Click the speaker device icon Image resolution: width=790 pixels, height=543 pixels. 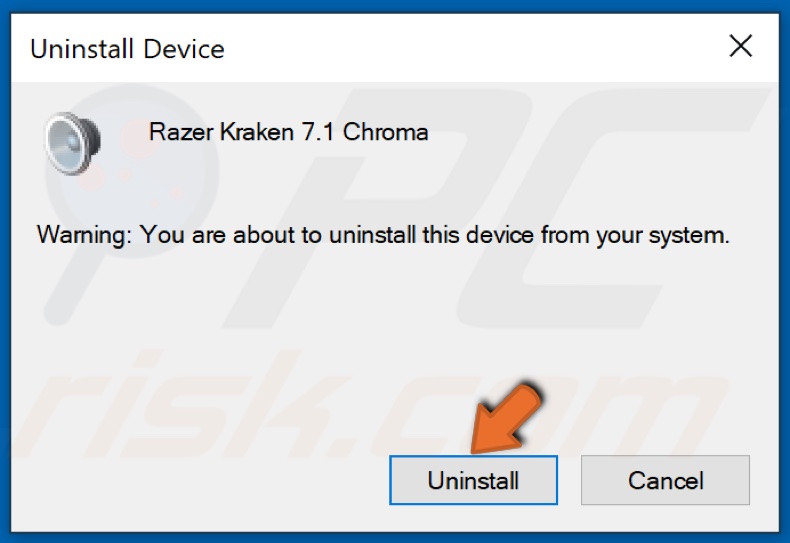coord(73,143)
